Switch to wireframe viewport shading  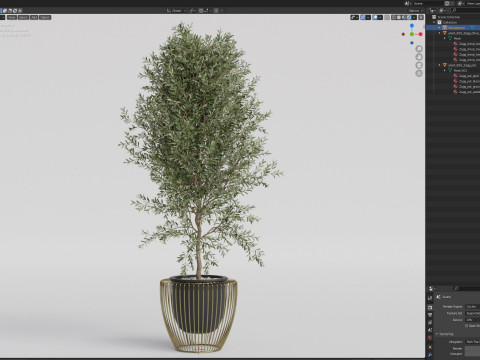pos(394,17)
